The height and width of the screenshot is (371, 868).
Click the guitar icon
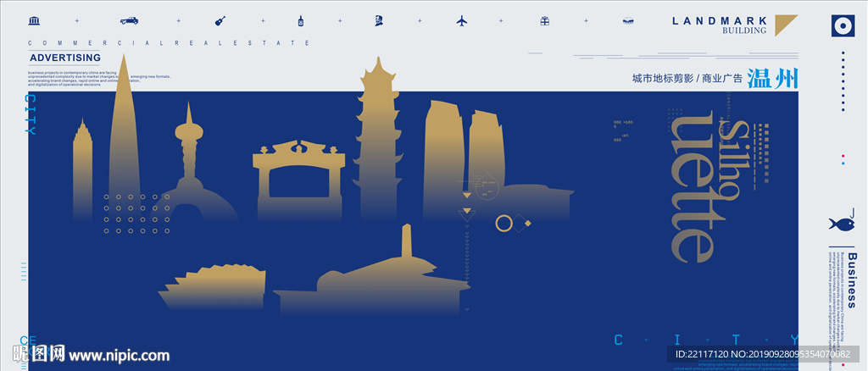point(220,20)
